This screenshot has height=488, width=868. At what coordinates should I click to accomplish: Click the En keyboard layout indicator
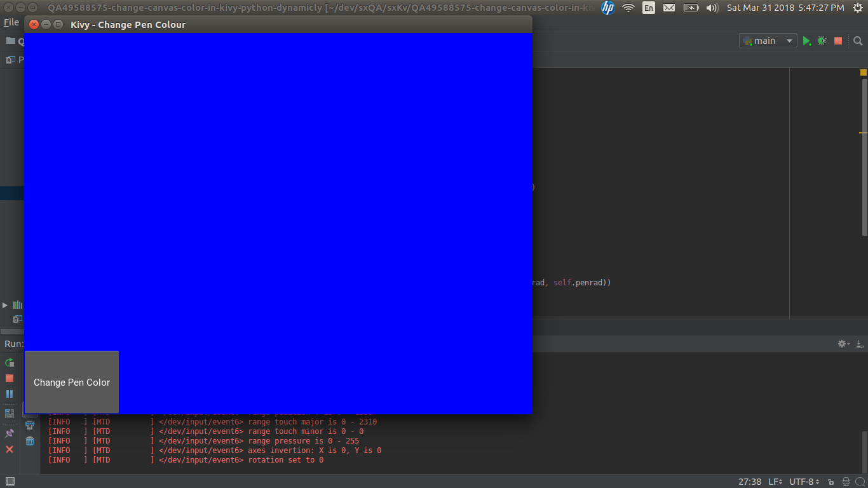pyautogui.click(x=649, y=8)
